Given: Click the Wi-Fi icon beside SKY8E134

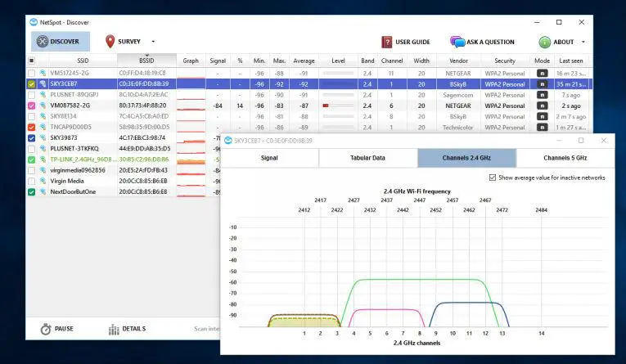Looking at the screenshot, I should [43, 116].
